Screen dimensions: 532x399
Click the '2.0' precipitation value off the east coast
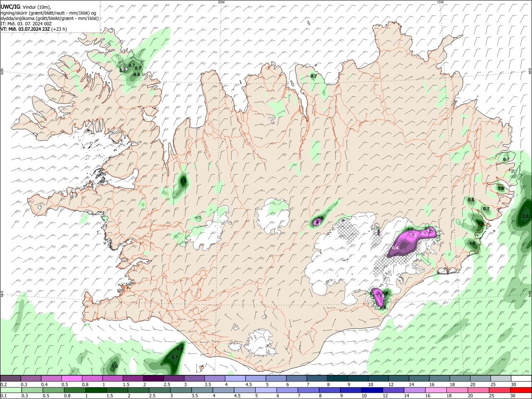point(525,216)
